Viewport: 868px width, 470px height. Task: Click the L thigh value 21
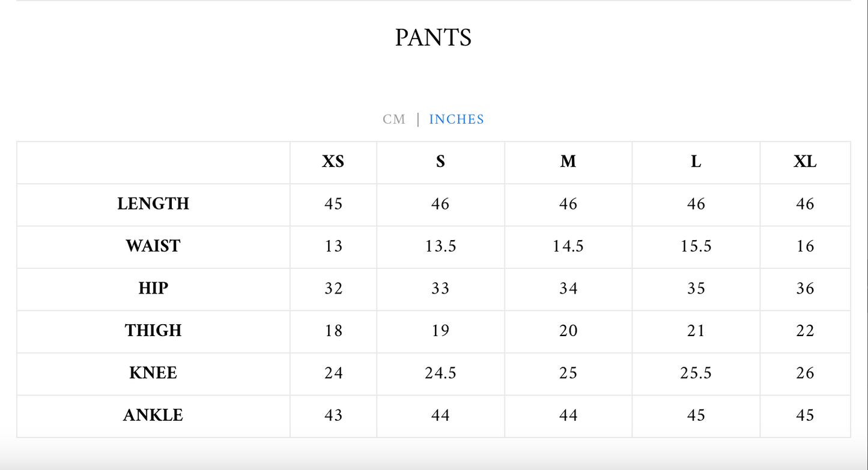[x=696, y=331]
